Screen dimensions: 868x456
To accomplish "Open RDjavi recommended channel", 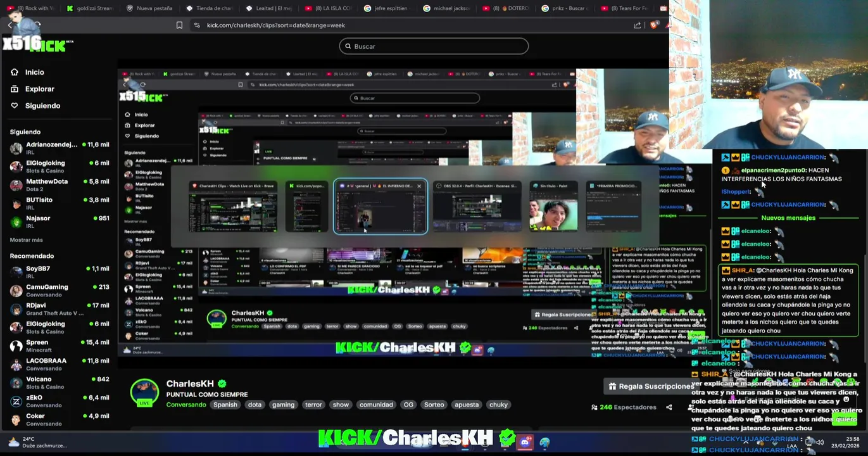I will pos(60,309).
